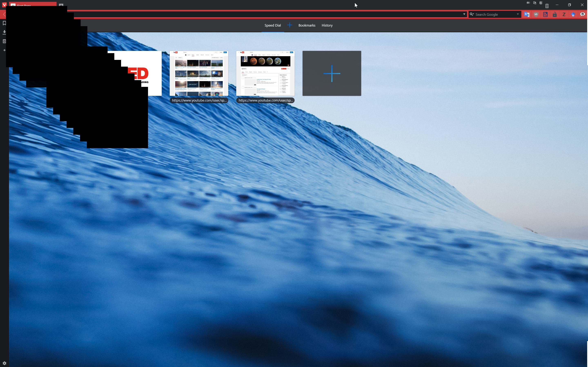This screenshot has width=588, height=367.
Task: Open the uBlock Origin extension
Action: [x=536, y=14]
